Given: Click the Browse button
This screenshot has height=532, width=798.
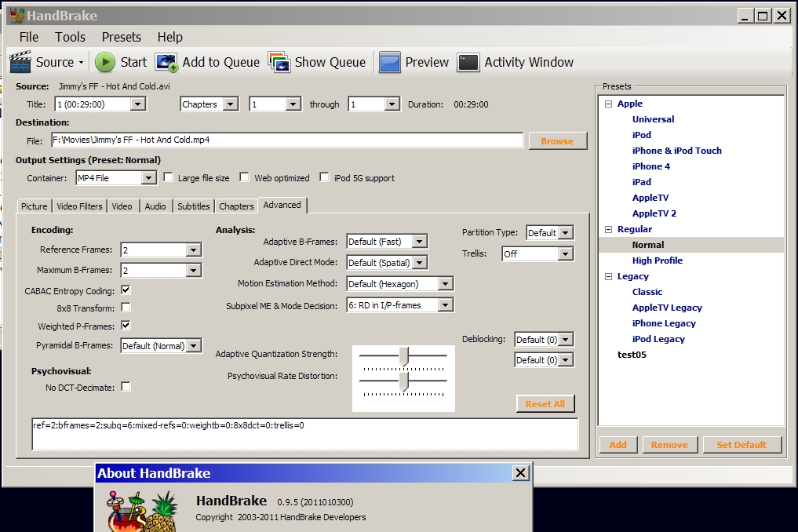Looking at the screenshot, I should pyautogui.click(x=557, y=141).
